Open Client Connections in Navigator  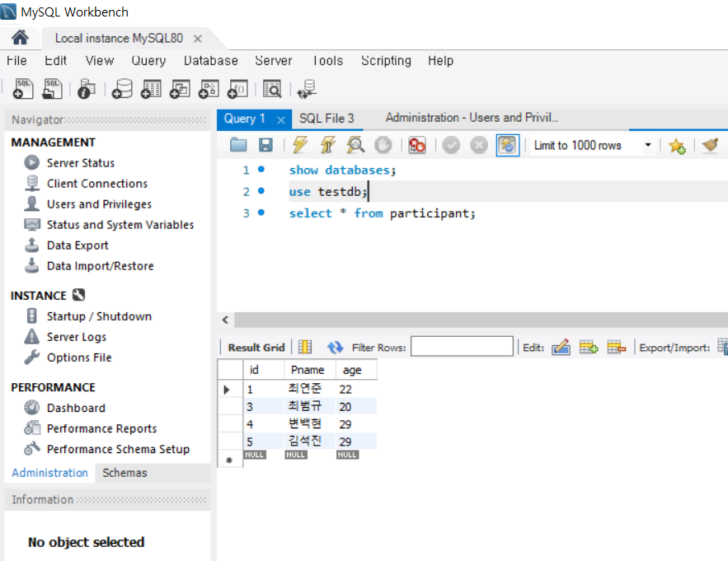[97, 183]
